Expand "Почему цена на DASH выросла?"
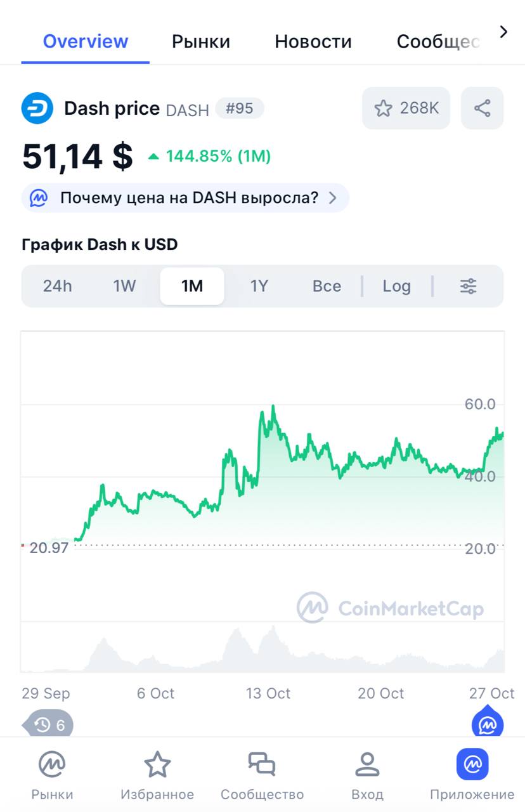Viewport: 525px width, 812px height. tap(185, 198)
